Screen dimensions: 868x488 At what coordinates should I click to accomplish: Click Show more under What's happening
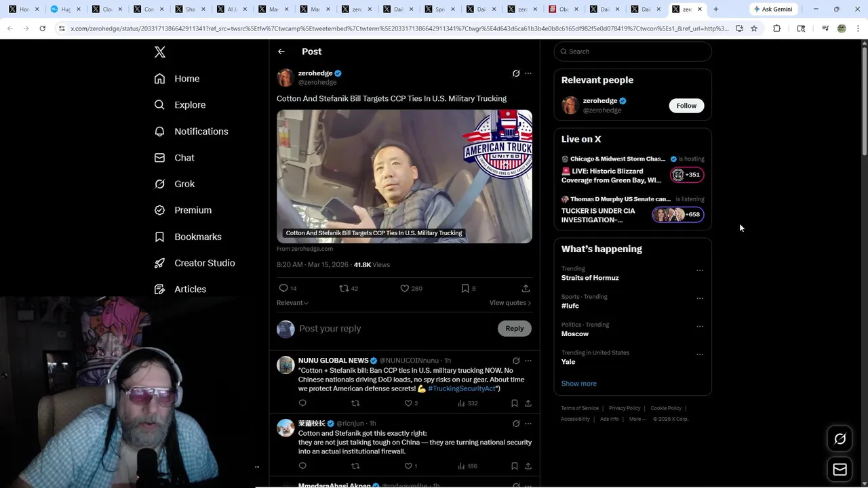point(578,384)
